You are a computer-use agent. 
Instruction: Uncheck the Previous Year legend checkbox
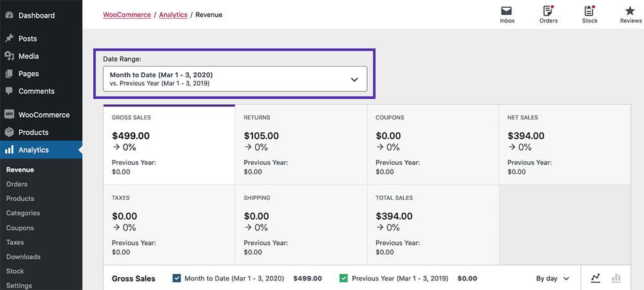pos(344,278)
